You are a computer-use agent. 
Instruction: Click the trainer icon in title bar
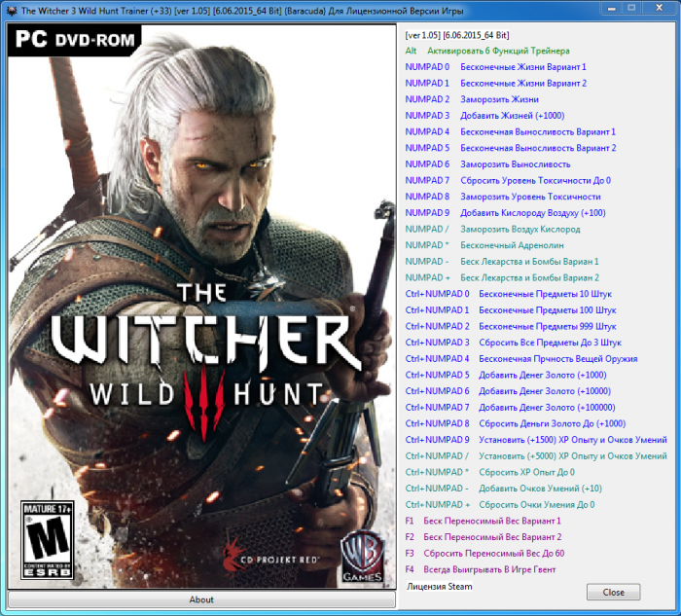tap(12, 10)
